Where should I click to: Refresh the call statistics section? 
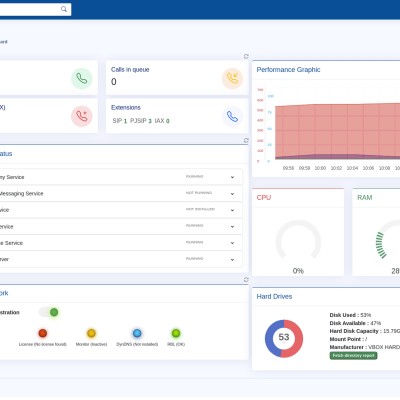tap(246, 56)
